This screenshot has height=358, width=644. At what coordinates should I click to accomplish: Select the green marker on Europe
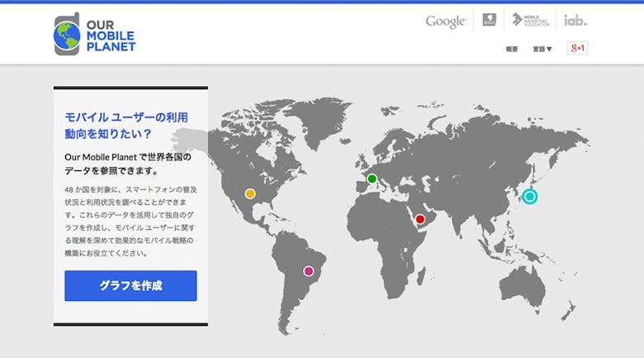click(372, 179)
